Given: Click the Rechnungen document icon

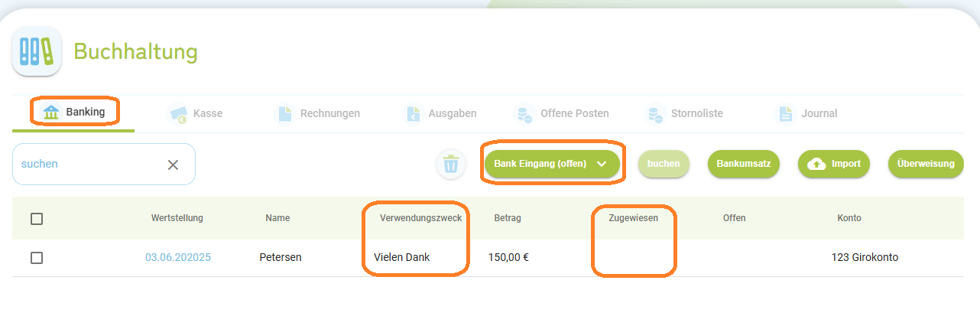Looking at the screenshot, I should point(285,113).
